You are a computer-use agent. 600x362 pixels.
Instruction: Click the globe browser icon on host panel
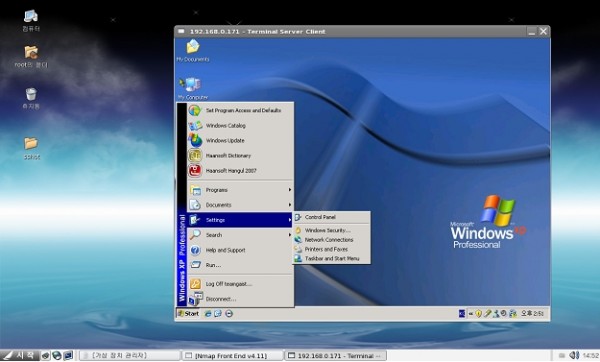point(57,355)
